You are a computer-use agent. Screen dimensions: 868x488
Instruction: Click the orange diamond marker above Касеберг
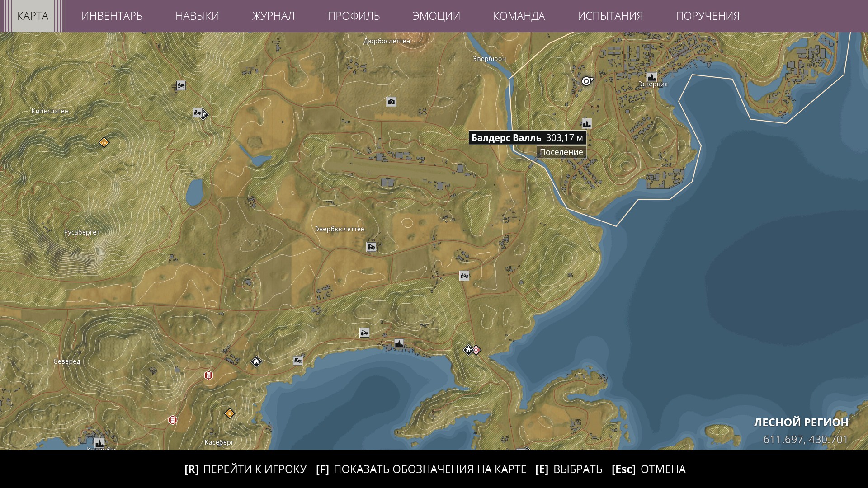(230, 413)
